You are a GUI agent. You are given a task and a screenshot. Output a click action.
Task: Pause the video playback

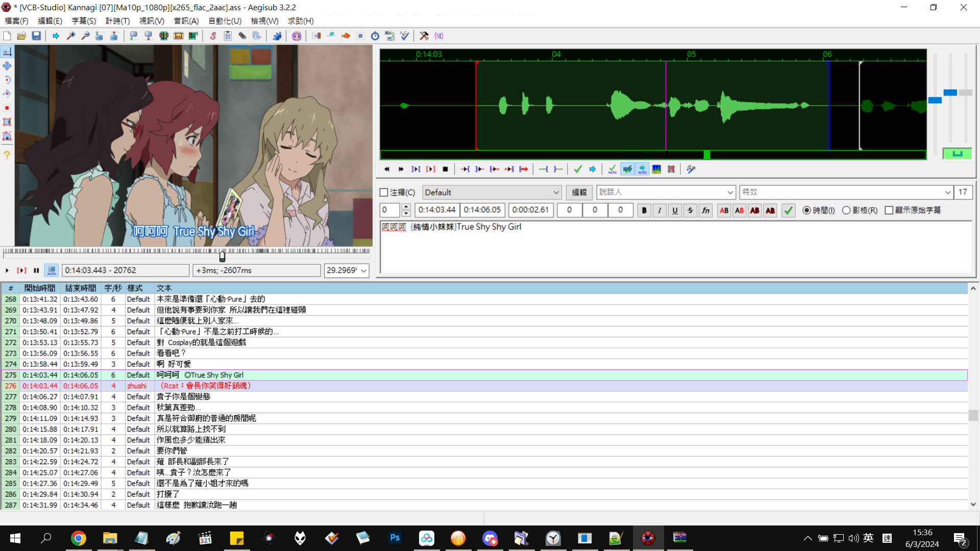point(36,270)
